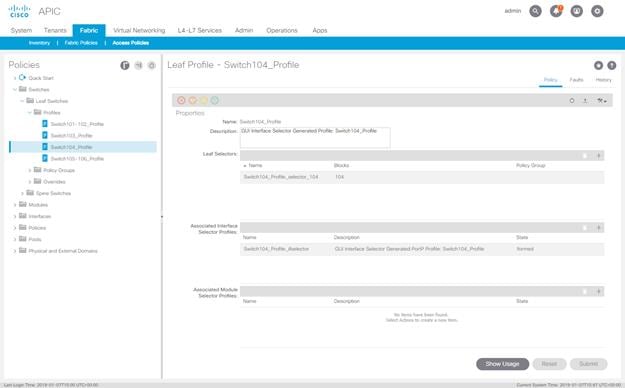Go to Inventory submenu
This screenshot has height=388, width=625.
click(x=39, y=43)
